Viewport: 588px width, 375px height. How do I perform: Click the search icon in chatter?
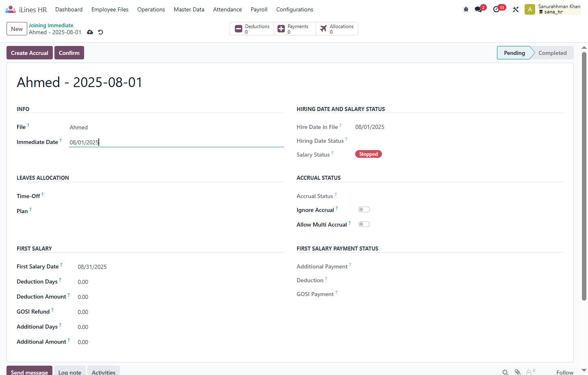click(x=505, y=372)
